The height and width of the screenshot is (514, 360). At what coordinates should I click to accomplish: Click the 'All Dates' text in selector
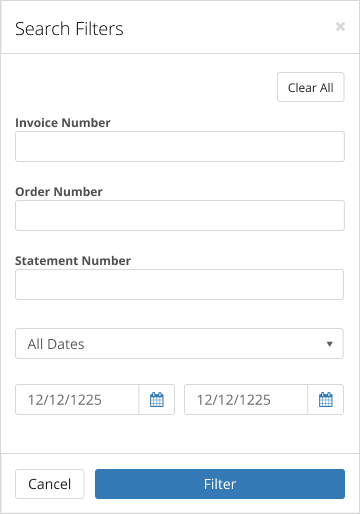pos(56,344)
